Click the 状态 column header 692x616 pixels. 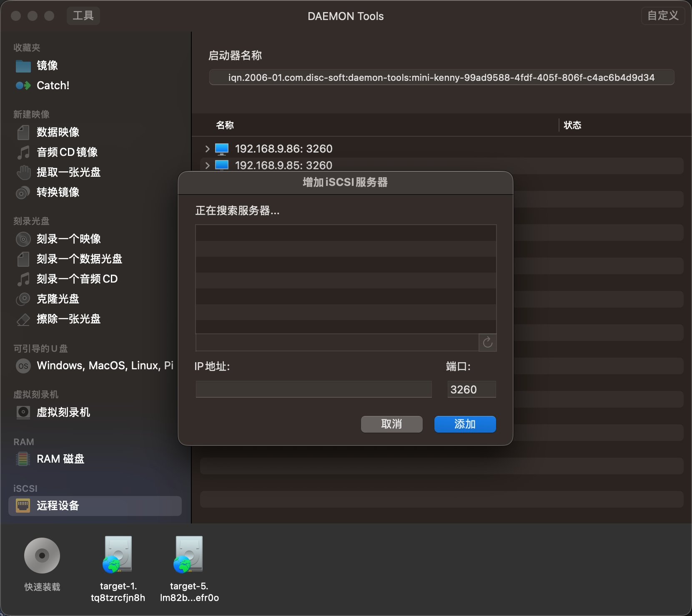click(572, 125)
